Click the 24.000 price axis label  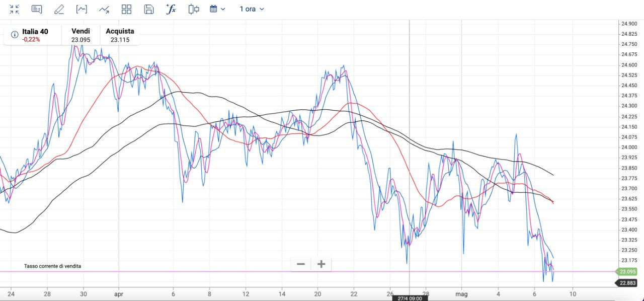pyautogui.click(x=629, y=147)
